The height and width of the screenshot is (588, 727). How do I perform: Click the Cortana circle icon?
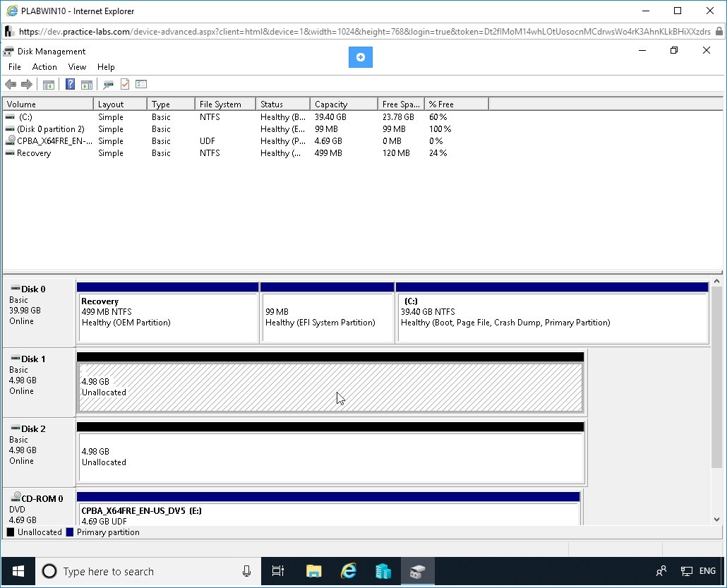point(49,571)
